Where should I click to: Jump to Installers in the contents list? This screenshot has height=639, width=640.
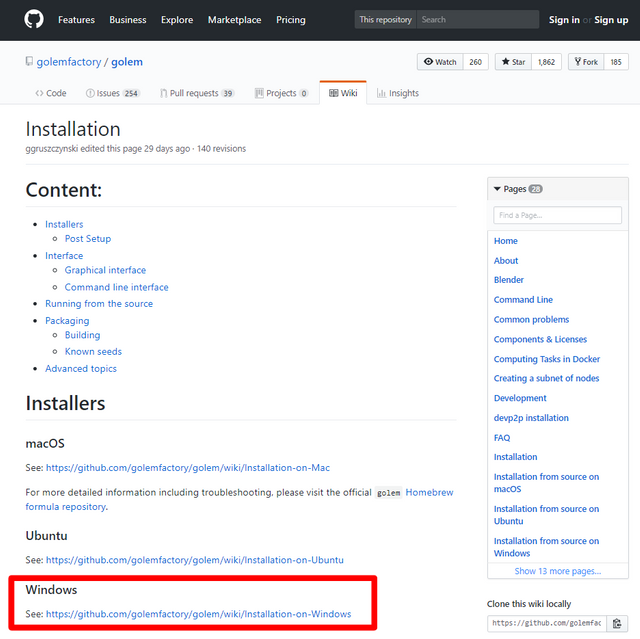coord(64,224)
